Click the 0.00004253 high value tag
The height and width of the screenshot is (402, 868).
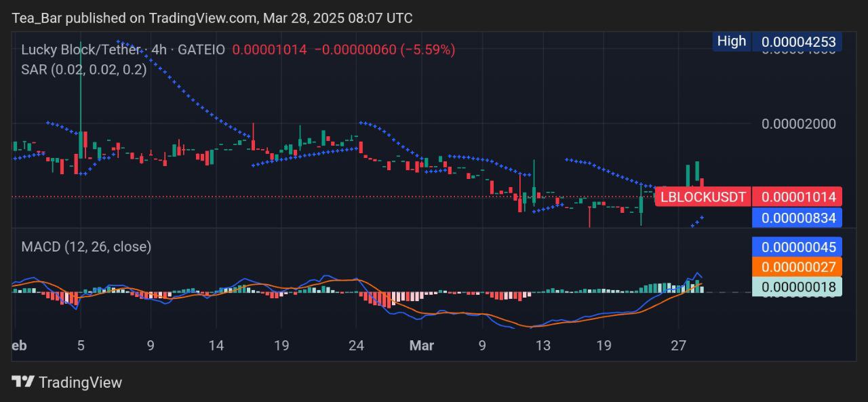[798, 41]
